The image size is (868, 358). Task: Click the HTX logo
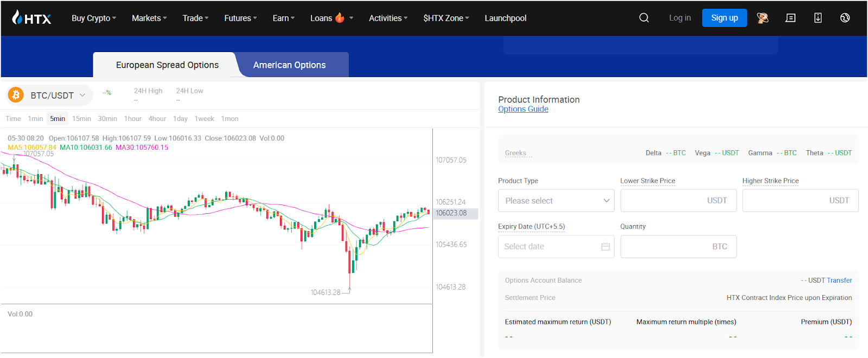(x=31, y=18)
